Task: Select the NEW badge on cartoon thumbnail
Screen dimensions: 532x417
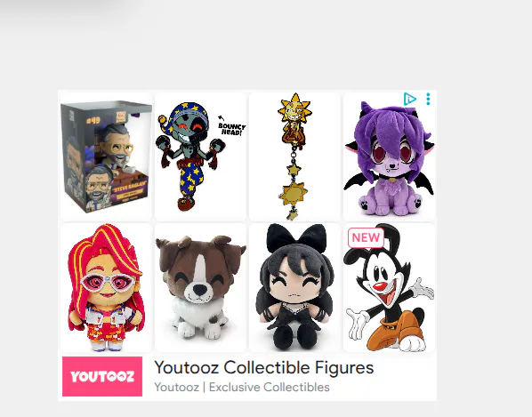Action: (366, 237)
